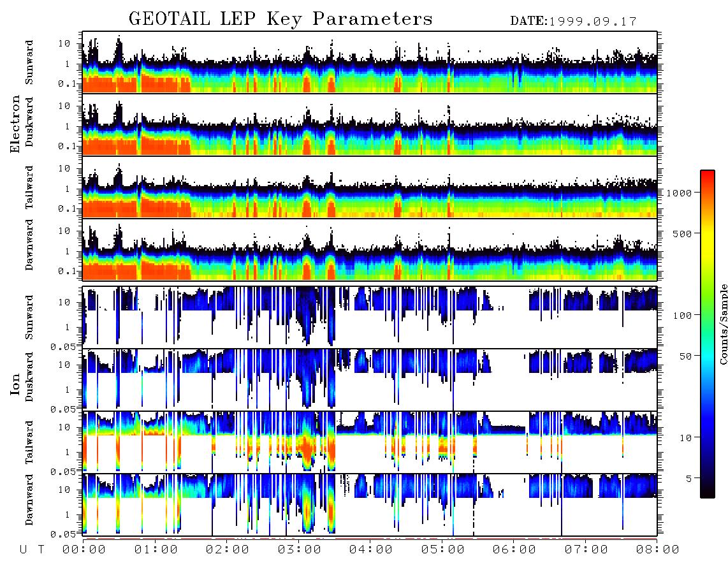Select the '00:00' time tick label
728x561 pixels.
pos(84,550)
